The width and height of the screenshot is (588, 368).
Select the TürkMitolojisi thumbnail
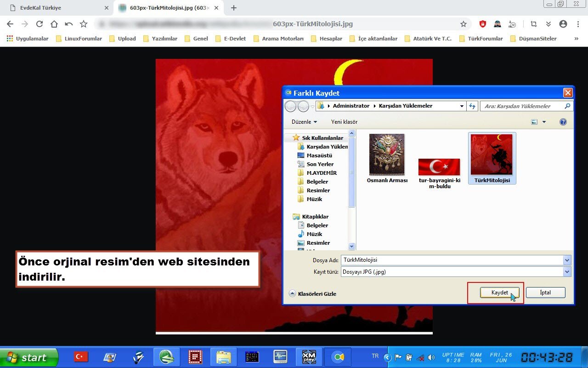(x=492, y=158)
